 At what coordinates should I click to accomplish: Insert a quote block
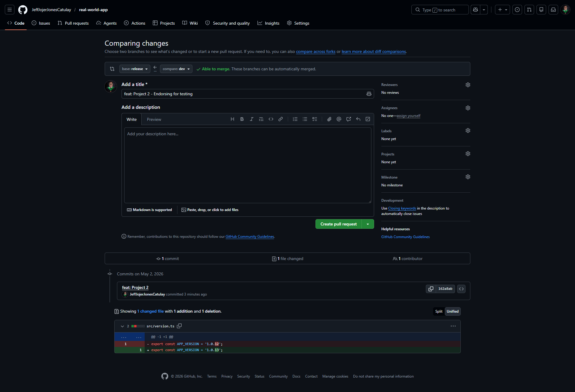(x=261, y=119)
